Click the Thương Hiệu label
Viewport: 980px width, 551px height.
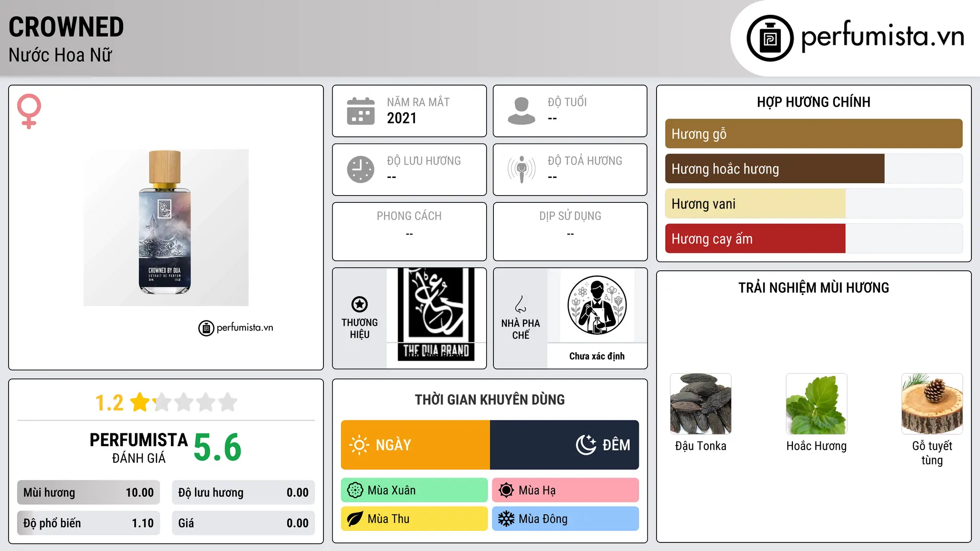click(359, 328)
